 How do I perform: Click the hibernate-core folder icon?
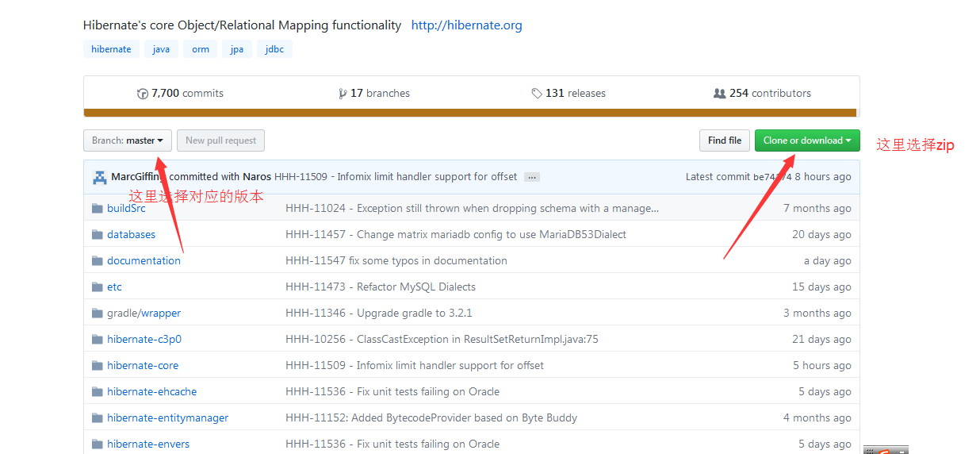[98, 366]
